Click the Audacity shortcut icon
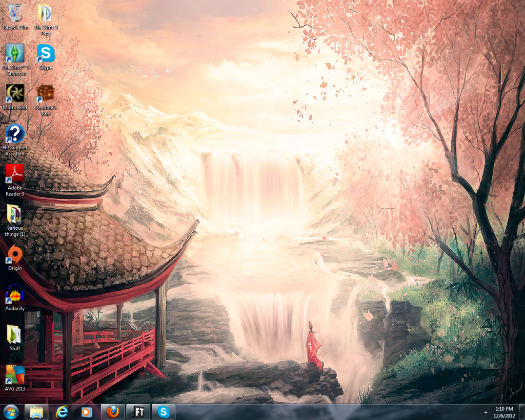Screen dimensions: 525x420 (x=15, y=294)
